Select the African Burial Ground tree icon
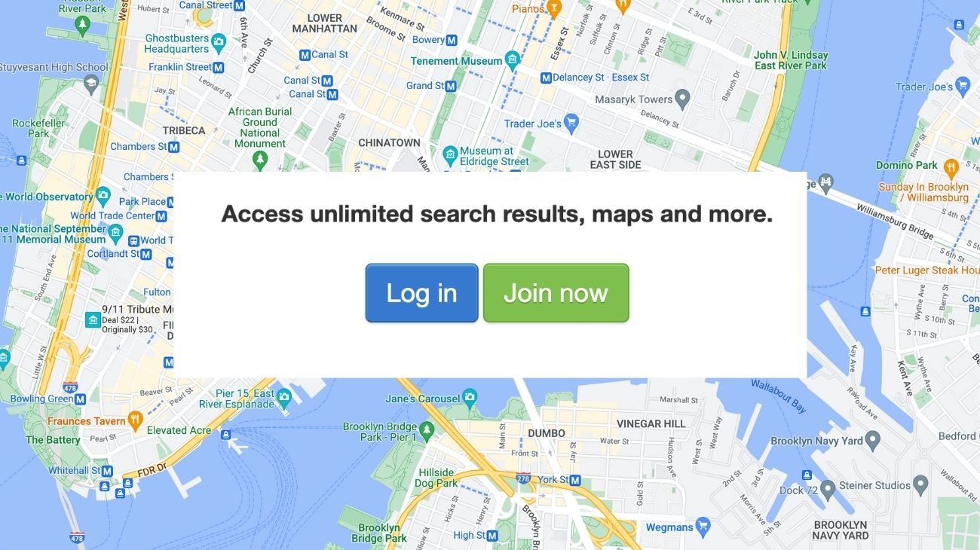 pos(260,160)
